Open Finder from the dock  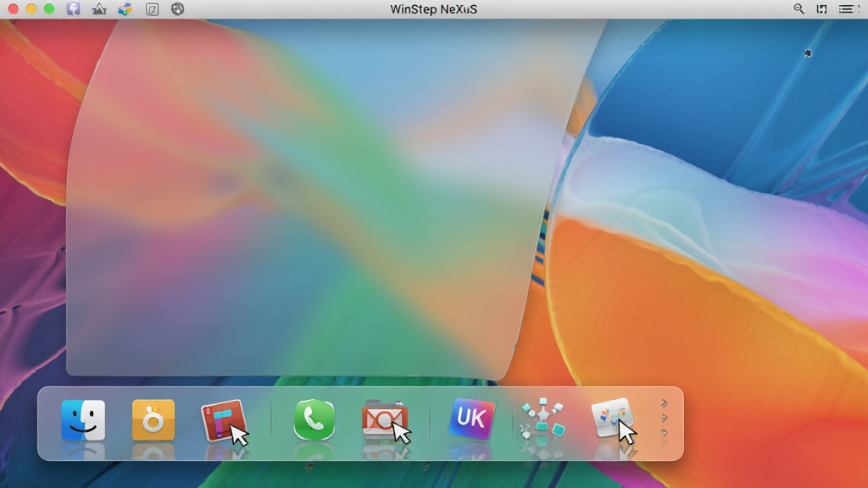(x=83, y=420)
